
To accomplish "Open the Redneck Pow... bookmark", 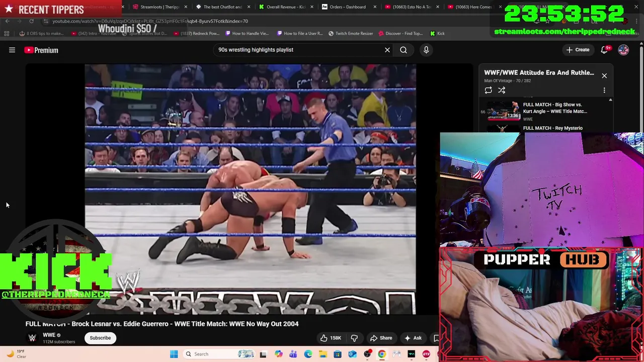I will [x=197, y=34].
